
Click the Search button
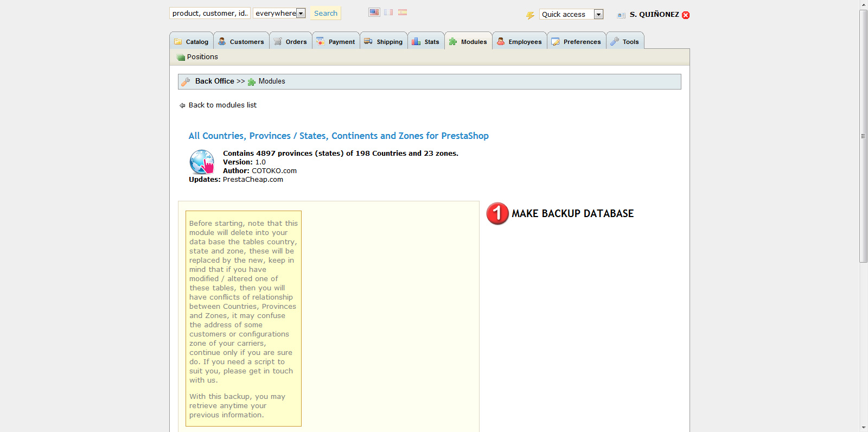coord(325,13)
